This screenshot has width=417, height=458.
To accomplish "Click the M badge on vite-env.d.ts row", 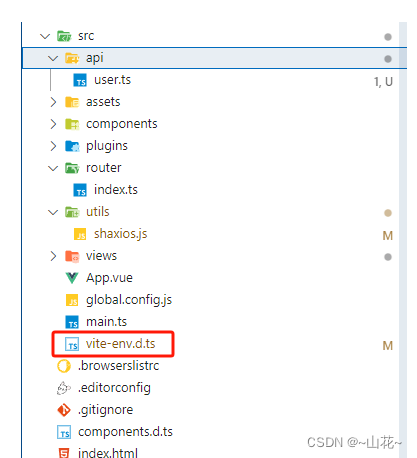I will [x=388, y=346].
